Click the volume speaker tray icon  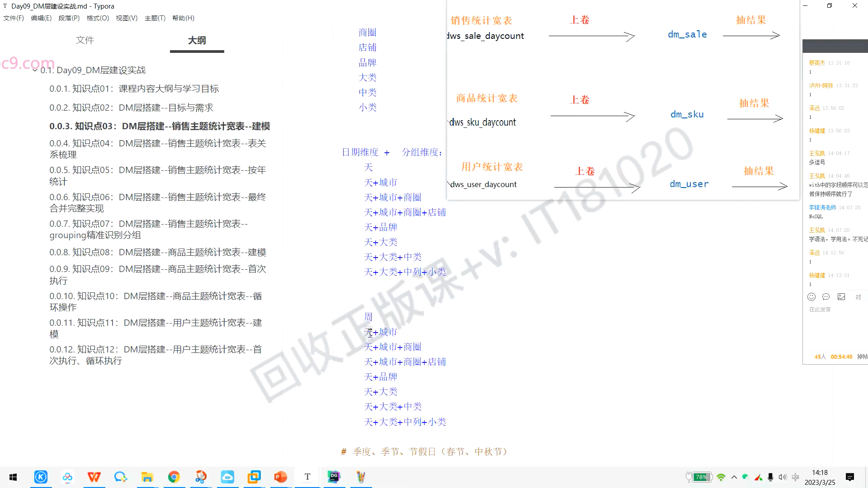coord(783,477)
